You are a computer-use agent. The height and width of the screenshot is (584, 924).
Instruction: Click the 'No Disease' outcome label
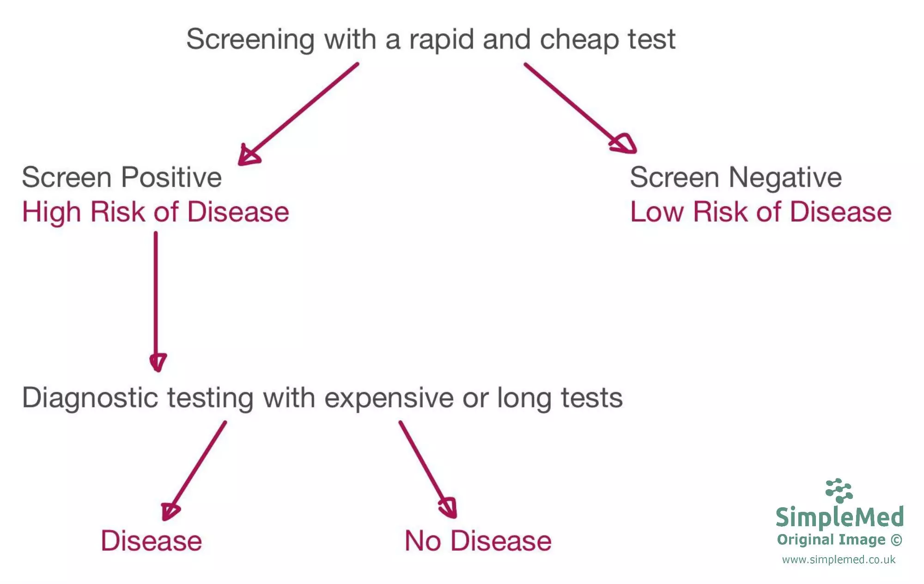pos(478,541)
